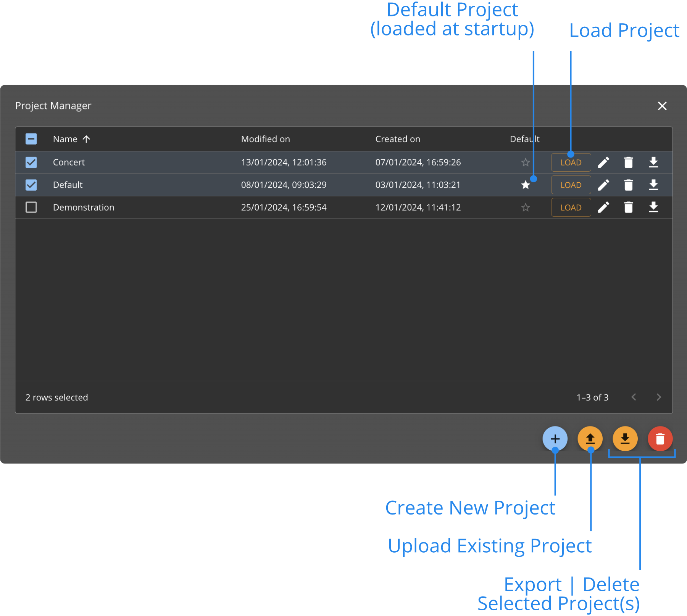Go to next page of projects
The height and width of the screenshot is (616, 687).
click(659, 397)
